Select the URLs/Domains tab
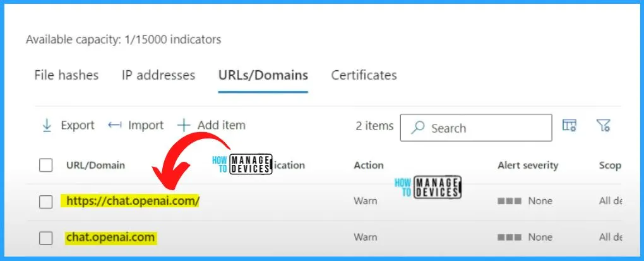Screen dimensions: 644x261 [x=263, y=75]
